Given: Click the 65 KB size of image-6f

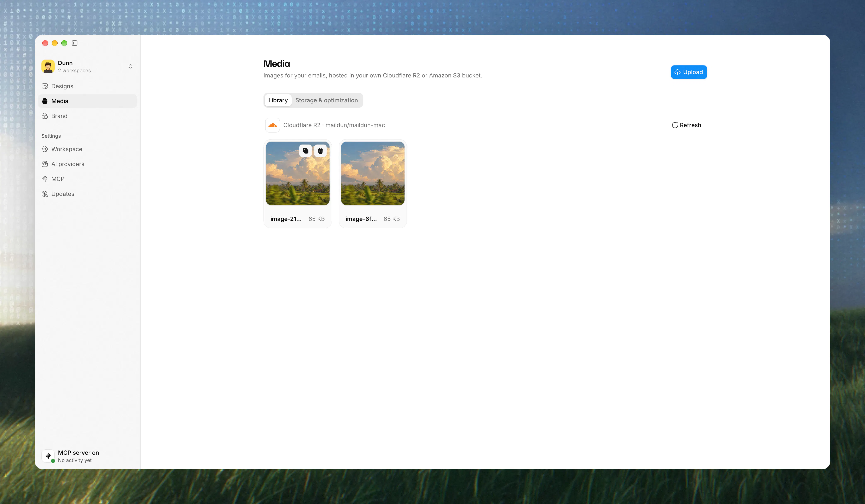Looking at the screenshot, I should (392, 219).
